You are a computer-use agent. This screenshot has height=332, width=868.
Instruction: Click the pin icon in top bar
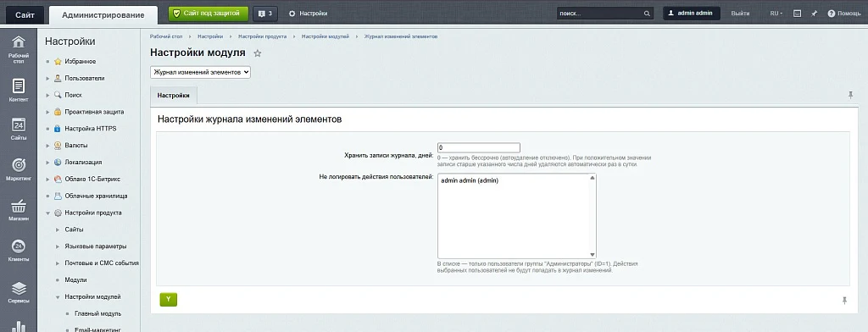click(x=814, y=14)
